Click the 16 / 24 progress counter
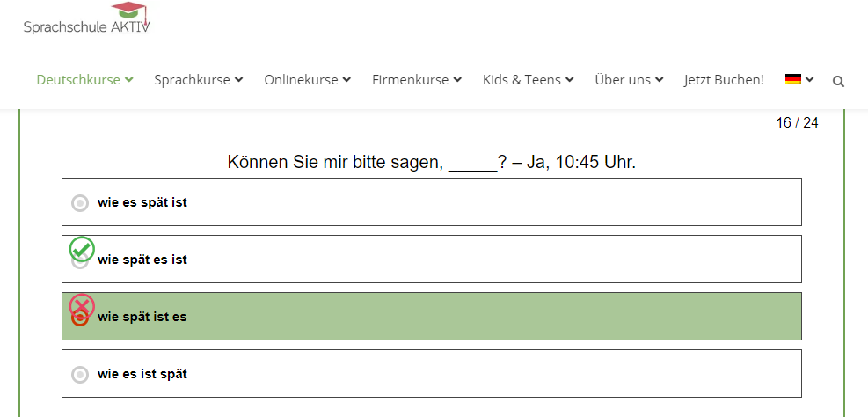 [797, 123]
